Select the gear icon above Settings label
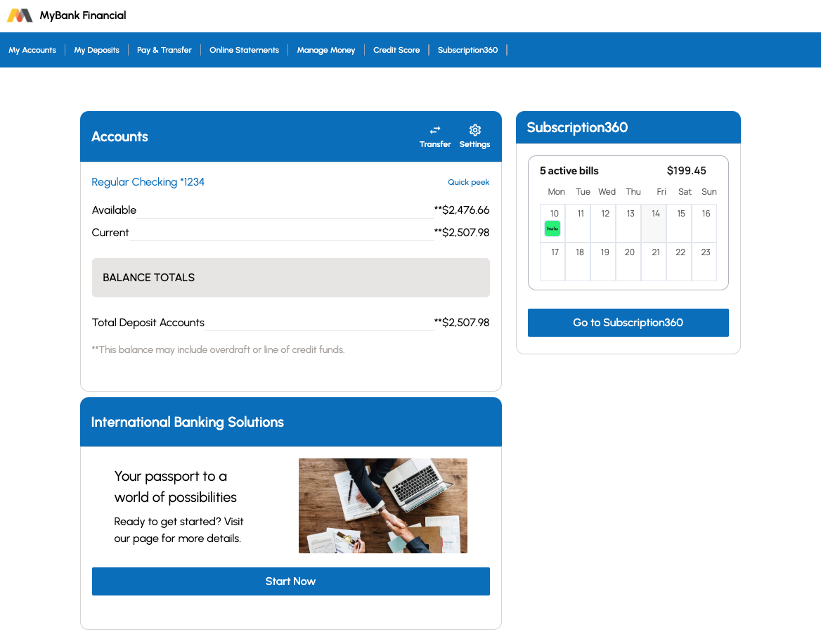The width and height of the screenshot is (821, 644). [x=474, y=129]
